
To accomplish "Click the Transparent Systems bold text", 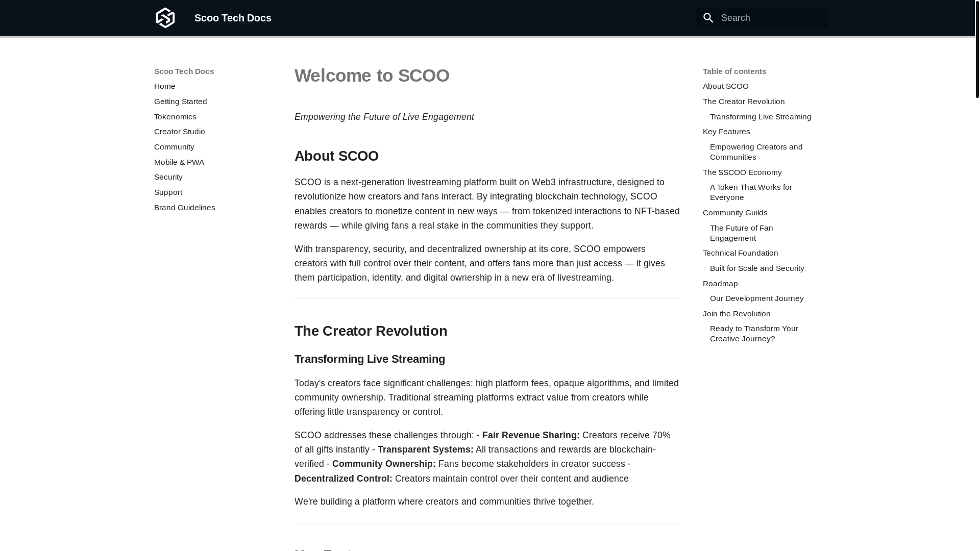I will [x=426, y=449].
